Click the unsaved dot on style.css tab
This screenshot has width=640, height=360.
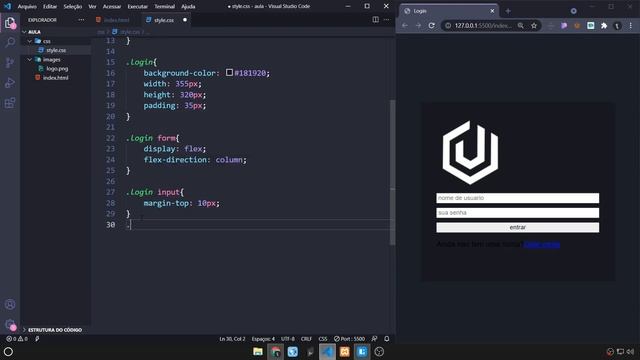click(185, 20)
